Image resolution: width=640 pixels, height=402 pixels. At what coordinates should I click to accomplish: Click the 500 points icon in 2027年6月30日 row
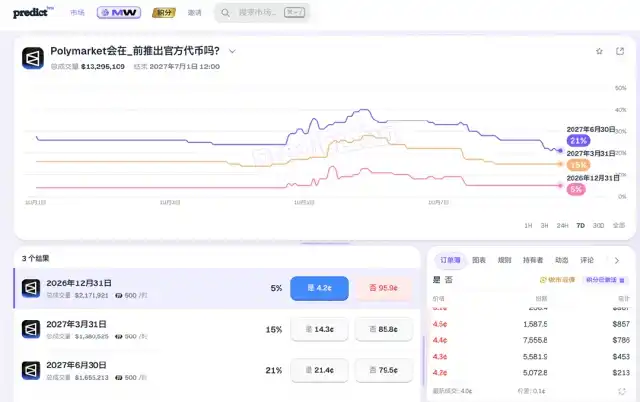(119, 378)
